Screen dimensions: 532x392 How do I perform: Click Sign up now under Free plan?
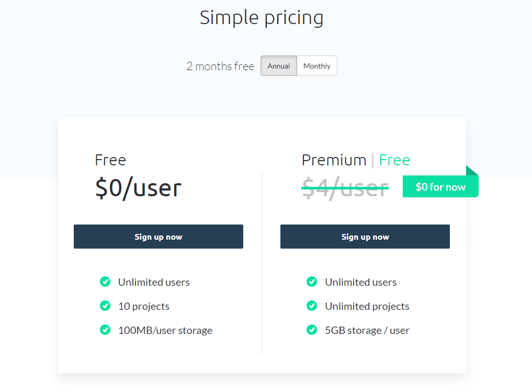point(159,237)
